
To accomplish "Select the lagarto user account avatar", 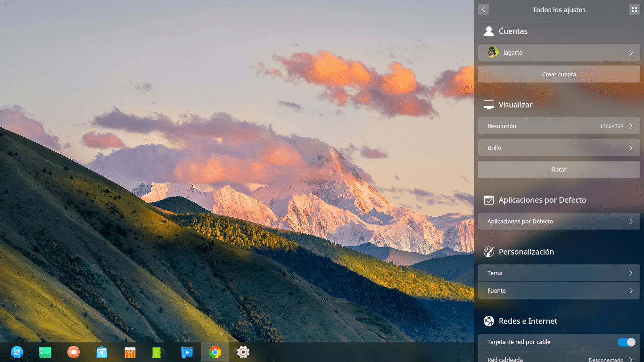I will point(493,53).
